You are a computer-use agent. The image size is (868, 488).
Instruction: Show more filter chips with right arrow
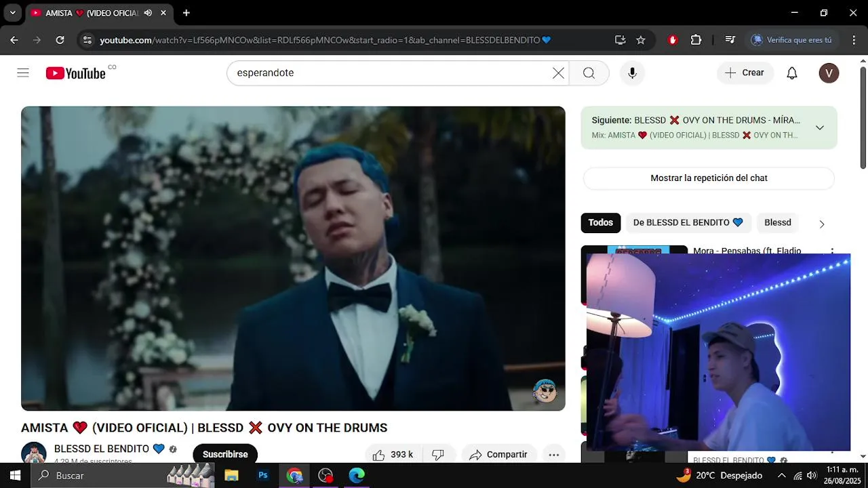822,224
